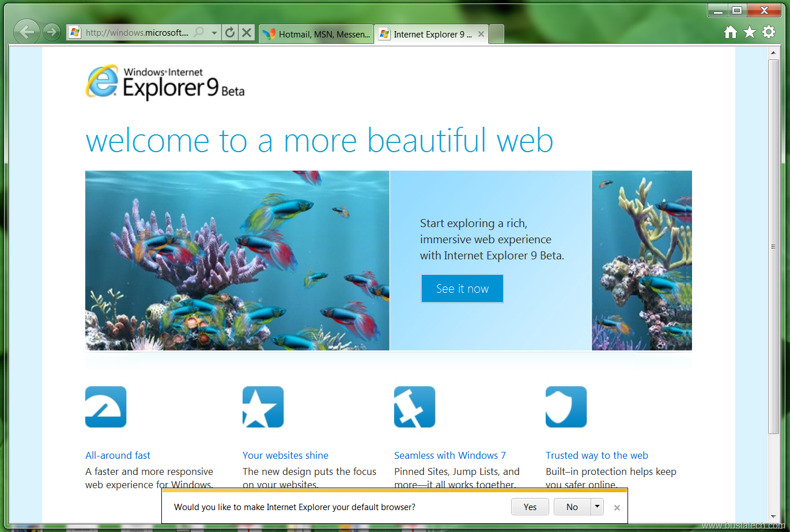This screenshot has width=790, height=532.
Task: Navigate back using the Back arrow
Action: [x=27, y=32]
